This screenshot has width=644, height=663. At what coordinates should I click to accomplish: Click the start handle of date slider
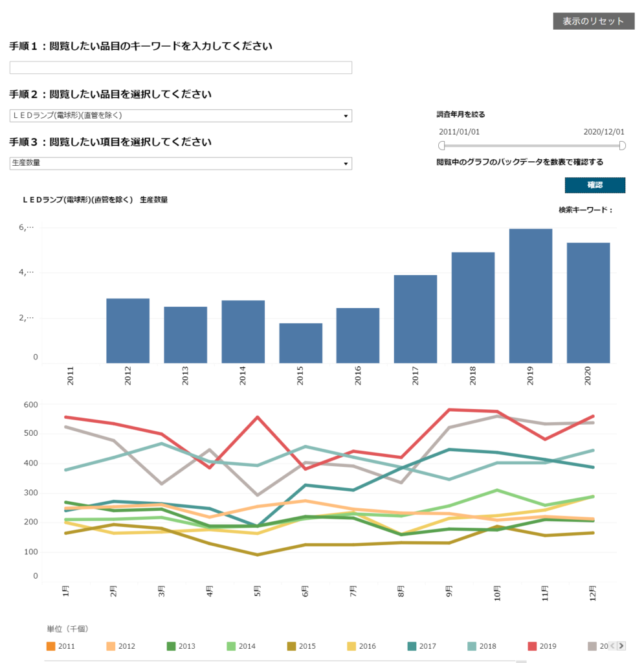coord(441,146)
